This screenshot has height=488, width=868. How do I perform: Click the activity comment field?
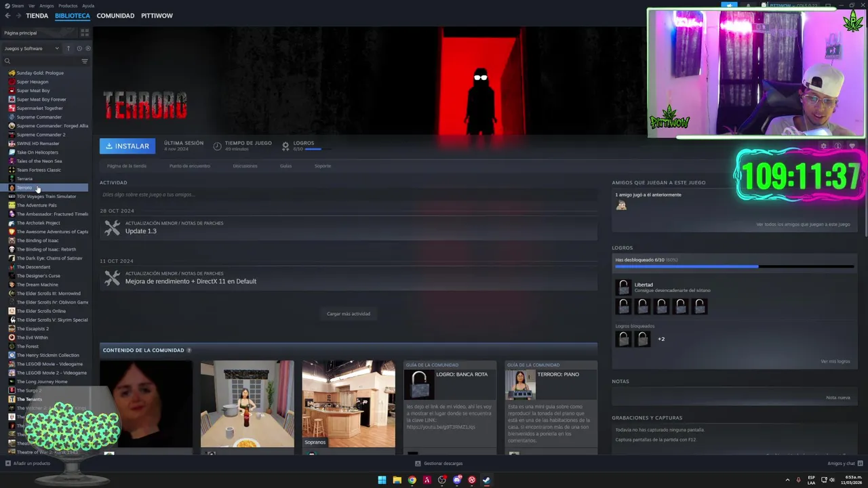pos(349,195)
